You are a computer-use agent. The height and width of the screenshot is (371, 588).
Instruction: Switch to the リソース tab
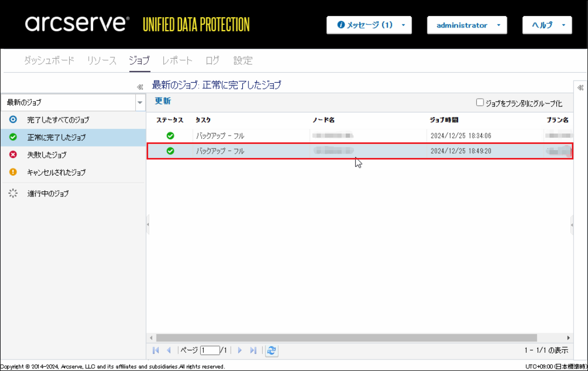[x=102, y=61]
